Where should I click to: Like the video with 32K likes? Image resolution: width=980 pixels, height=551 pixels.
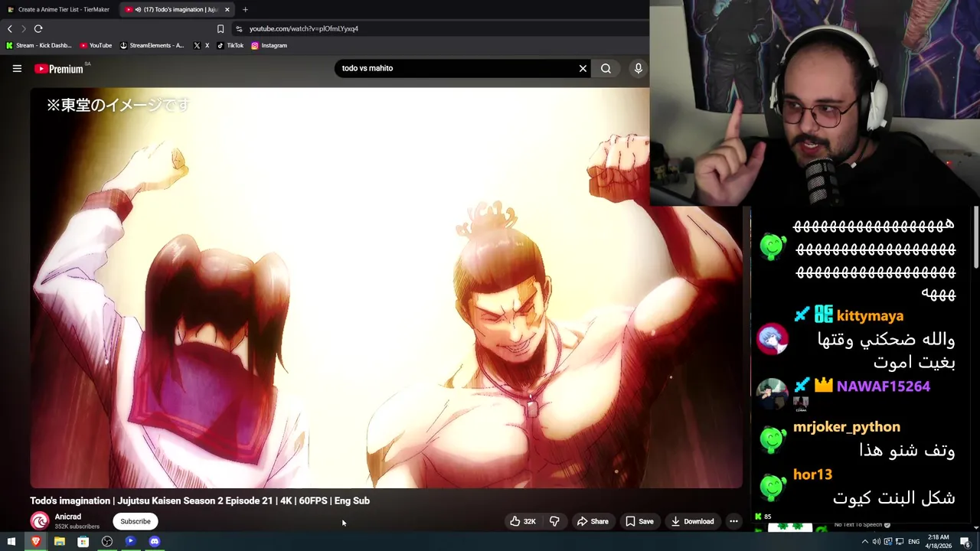tap(523, 521)
